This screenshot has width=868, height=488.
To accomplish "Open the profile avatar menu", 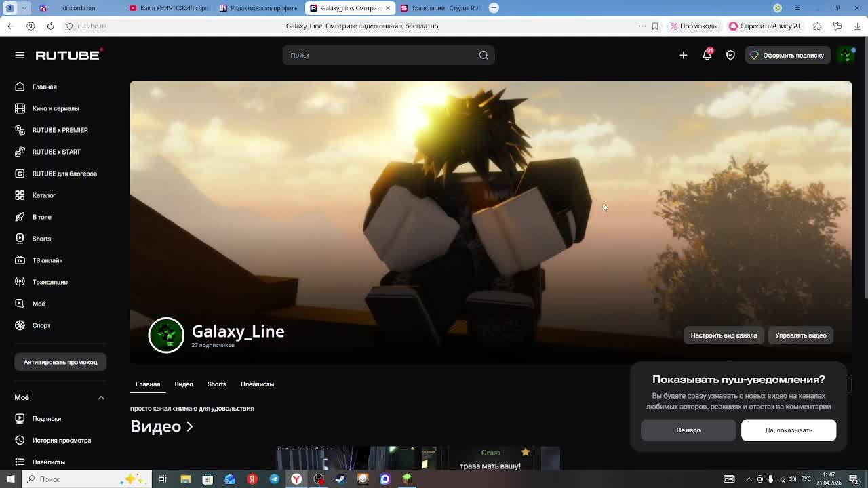I will pyautogui.click(x=846, y=55).
